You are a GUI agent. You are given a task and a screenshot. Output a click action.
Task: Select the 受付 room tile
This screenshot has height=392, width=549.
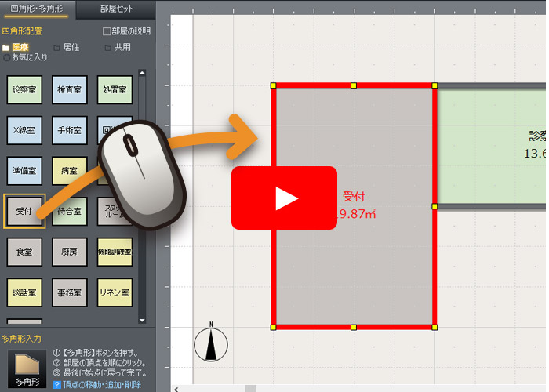24,211
